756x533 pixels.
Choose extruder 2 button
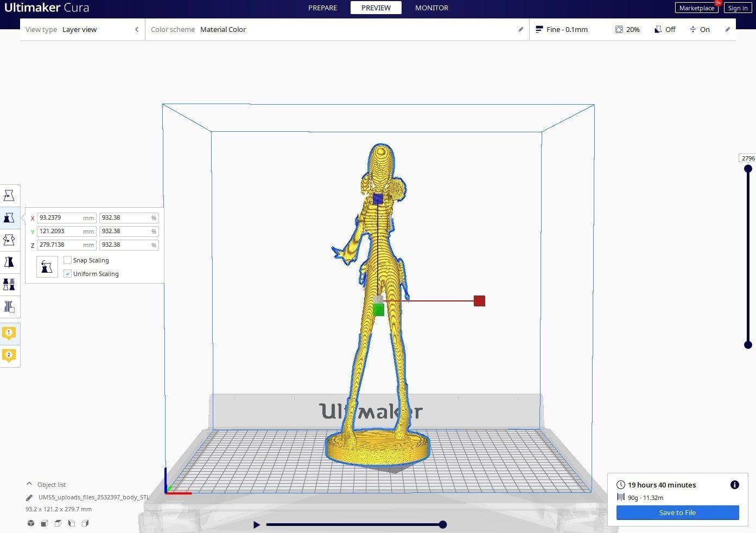(x=9, y=356)
